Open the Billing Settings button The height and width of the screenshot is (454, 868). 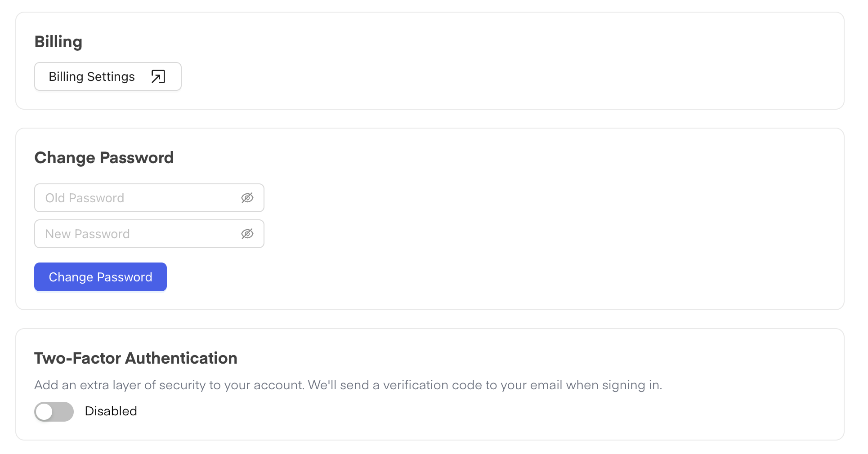pyautogui.click(x=107, y=76)
